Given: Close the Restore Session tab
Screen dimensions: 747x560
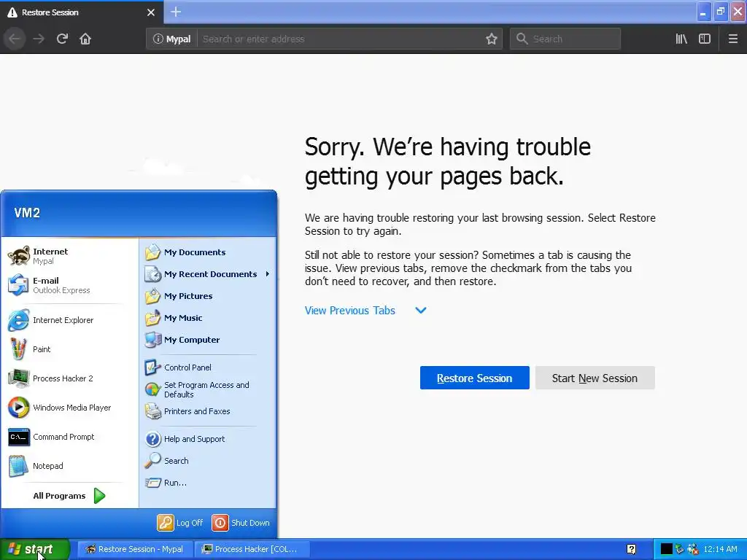Looking at the screenshot, I should pos(151,12).
